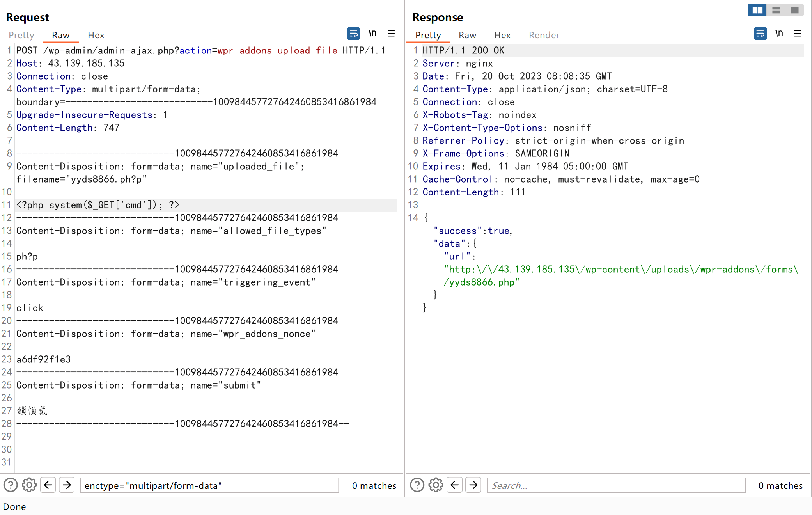Go to previous match in Request search

[48, 485]
